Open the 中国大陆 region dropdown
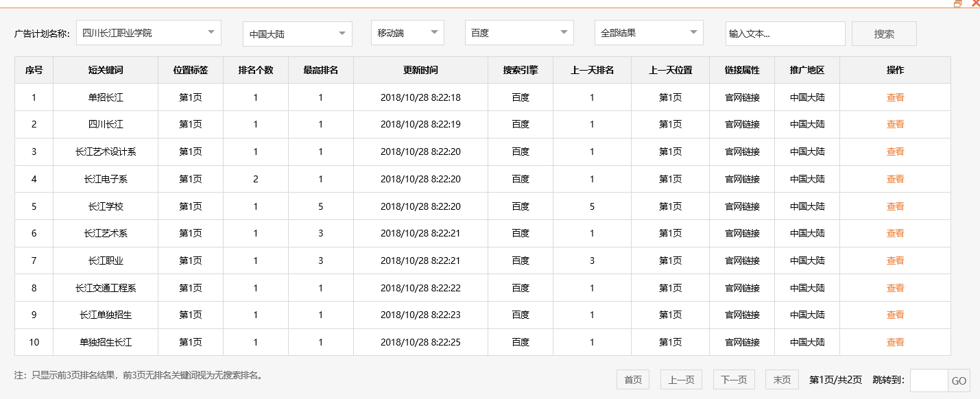980x399 pixels. click(x=296, y=33)
